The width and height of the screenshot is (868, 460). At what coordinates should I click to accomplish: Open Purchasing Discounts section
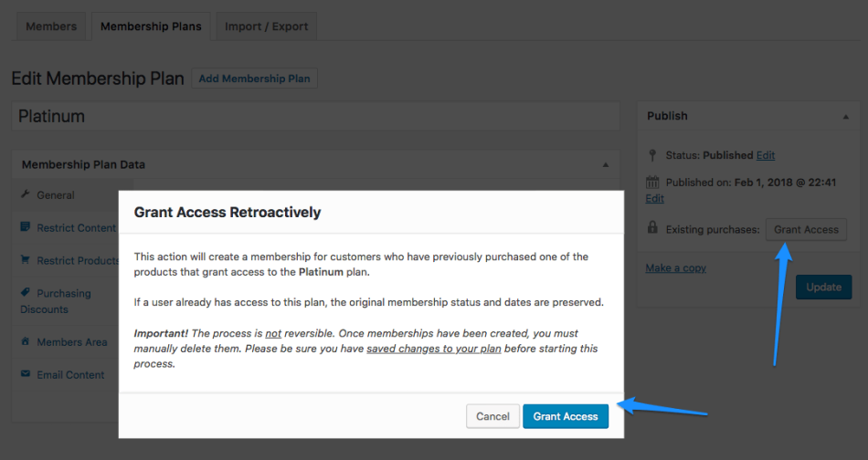tap(56, 301)
